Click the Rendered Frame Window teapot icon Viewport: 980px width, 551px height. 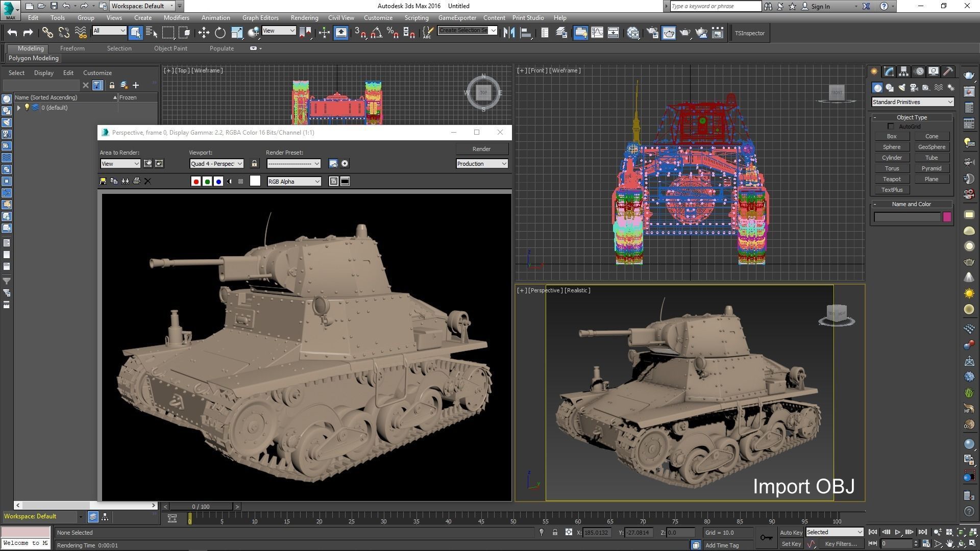click(x=669, y=33)
